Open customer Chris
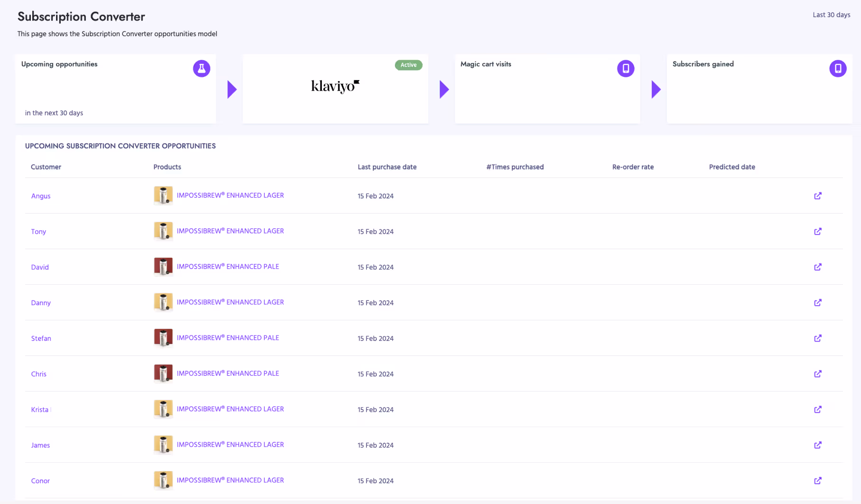861x504 pixels. [x=38, y=374]
